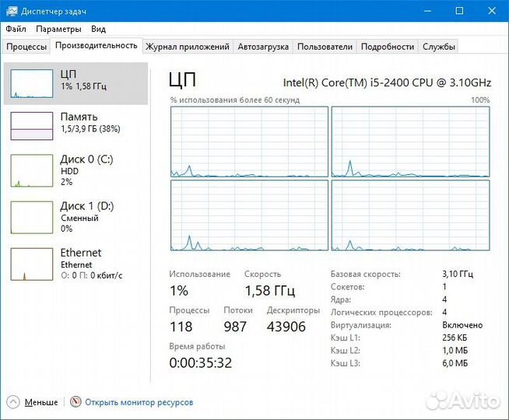Open the Файл menu
This screenshot has width=509, height=420.
tap(16, 29)
